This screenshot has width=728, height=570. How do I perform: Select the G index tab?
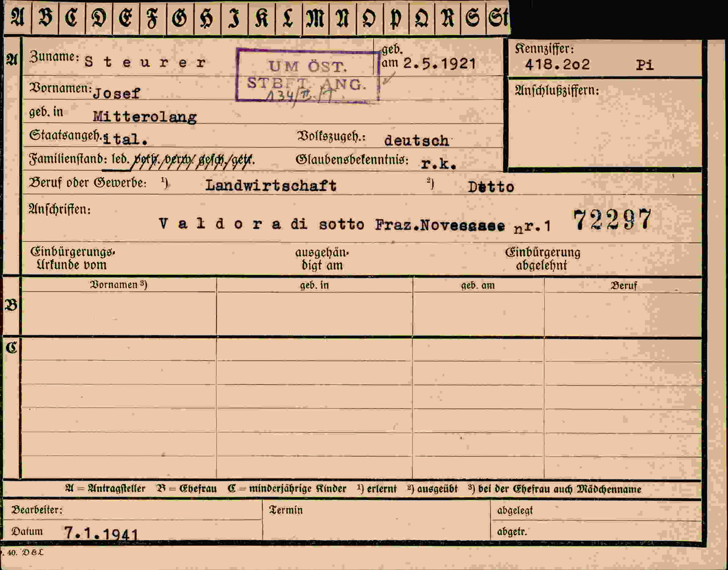pyautogui.click(x=180, y=18)
